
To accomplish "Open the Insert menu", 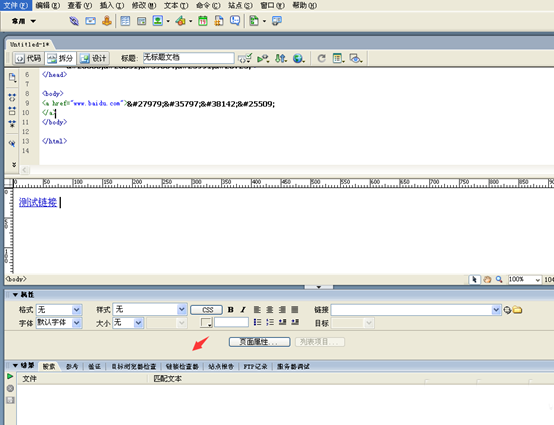I will pyautogui.click(x=112, y=5).
